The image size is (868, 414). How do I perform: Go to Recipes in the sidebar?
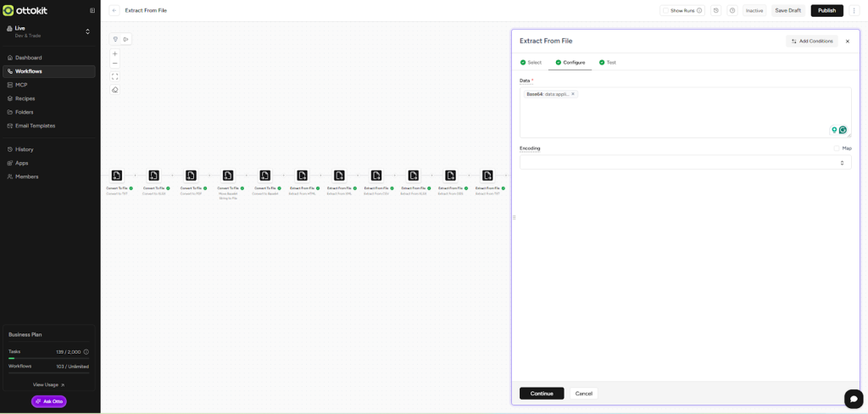tap(25, 98)
